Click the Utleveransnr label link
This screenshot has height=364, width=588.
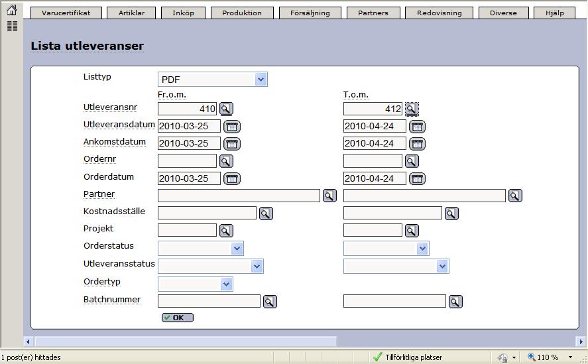(x=110, y=107)
